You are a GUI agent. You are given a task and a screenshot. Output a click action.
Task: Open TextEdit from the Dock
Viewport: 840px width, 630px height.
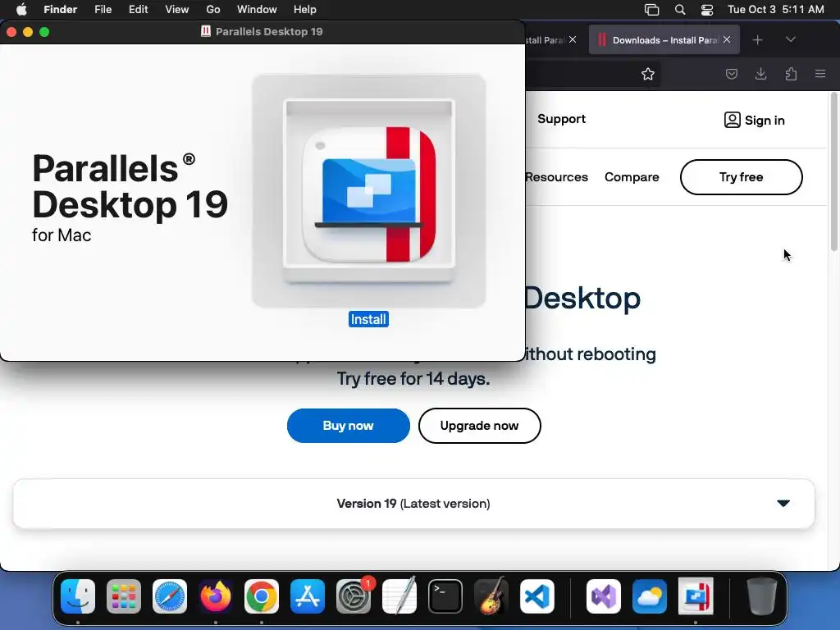tap(399, 596)
